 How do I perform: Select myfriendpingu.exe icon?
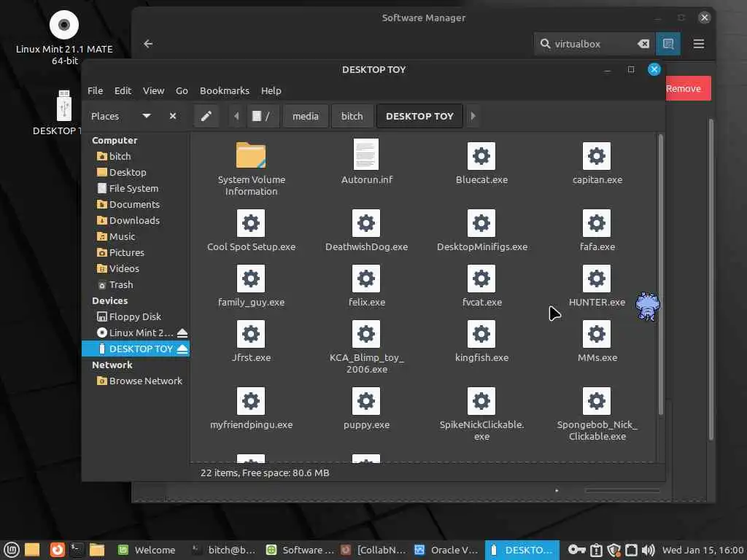pyautogui.click(x=251, y=401)
